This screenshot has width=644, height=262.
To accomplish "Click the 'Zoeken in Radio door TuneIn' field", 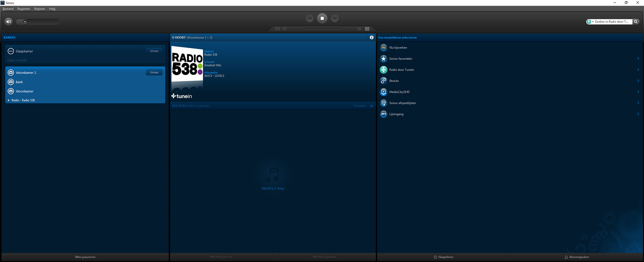I will click(x=613, y=22).
